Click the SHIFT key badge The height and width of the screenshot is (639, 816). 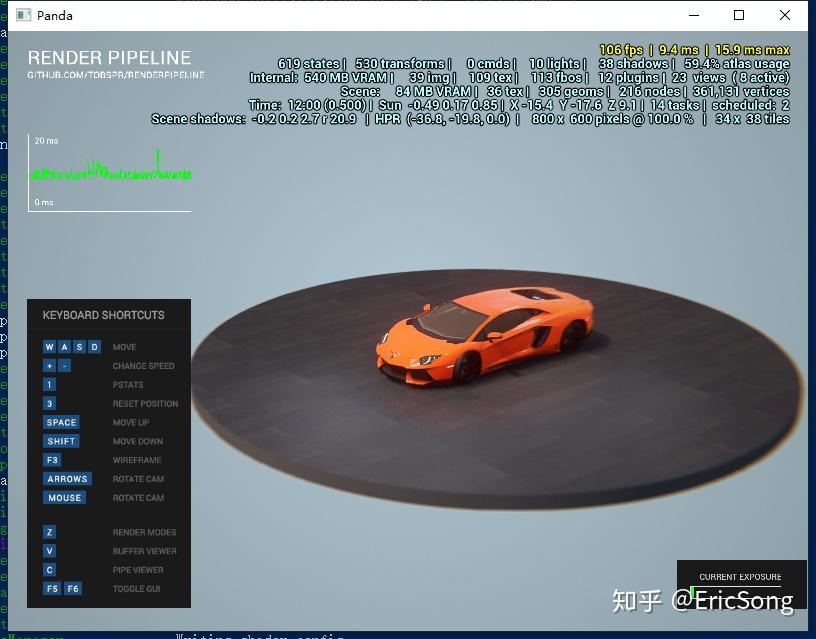pos(61,441)
